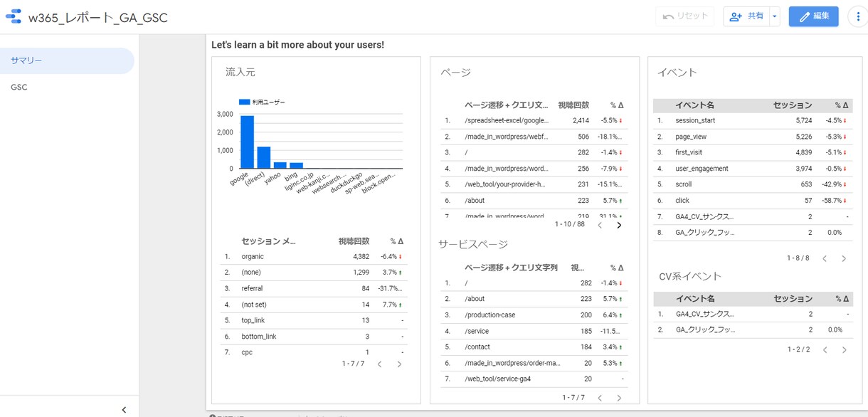Select the /web_tool/service-ga4 row
This screenshot has height=417, width=868.
[534, 379]
